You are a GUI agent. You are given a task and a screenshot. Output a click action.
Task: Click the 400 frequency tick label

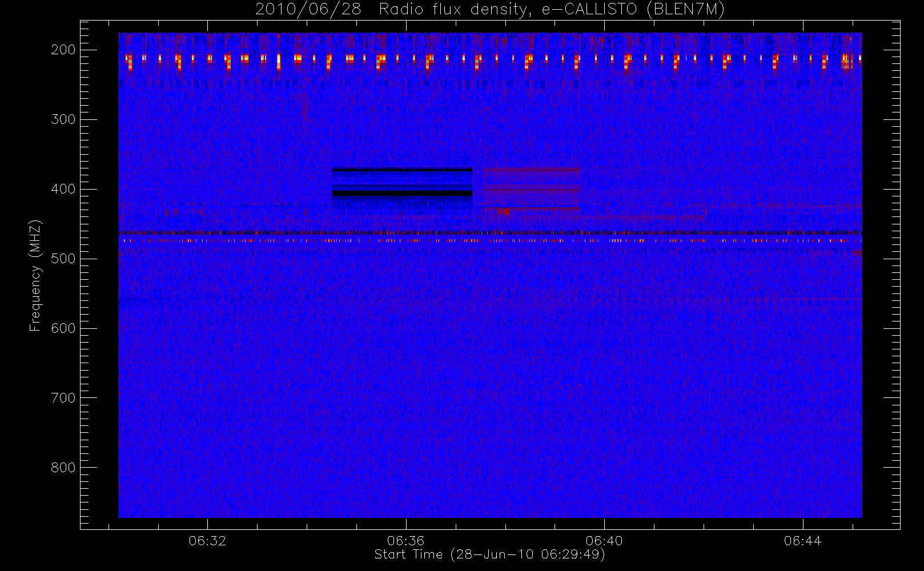coord(63,189)
